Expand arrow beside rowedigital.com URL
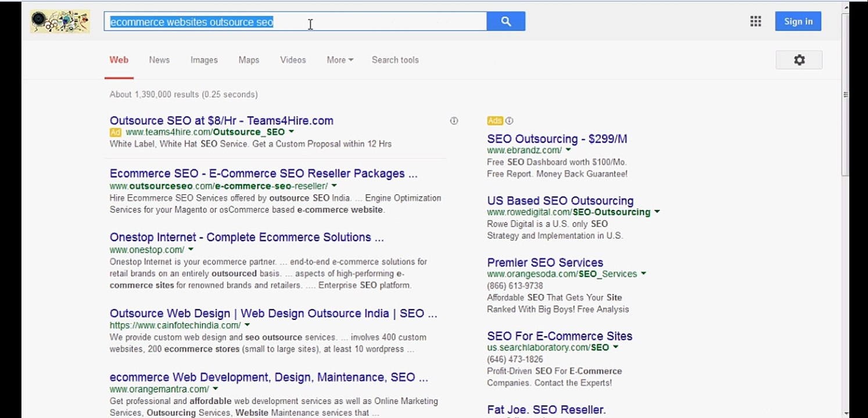This screenshot has width=868, height=418. tap(657, 212)
